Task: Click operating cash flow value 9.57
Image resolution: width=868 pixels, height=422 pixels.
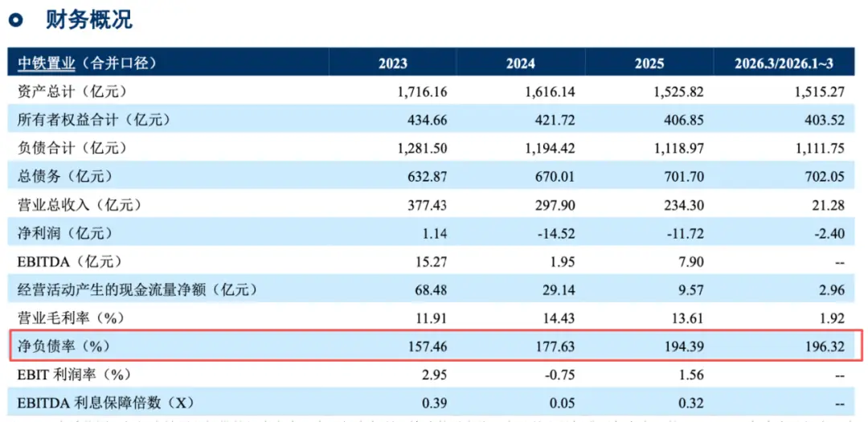Action: click(x=692, y=289)
